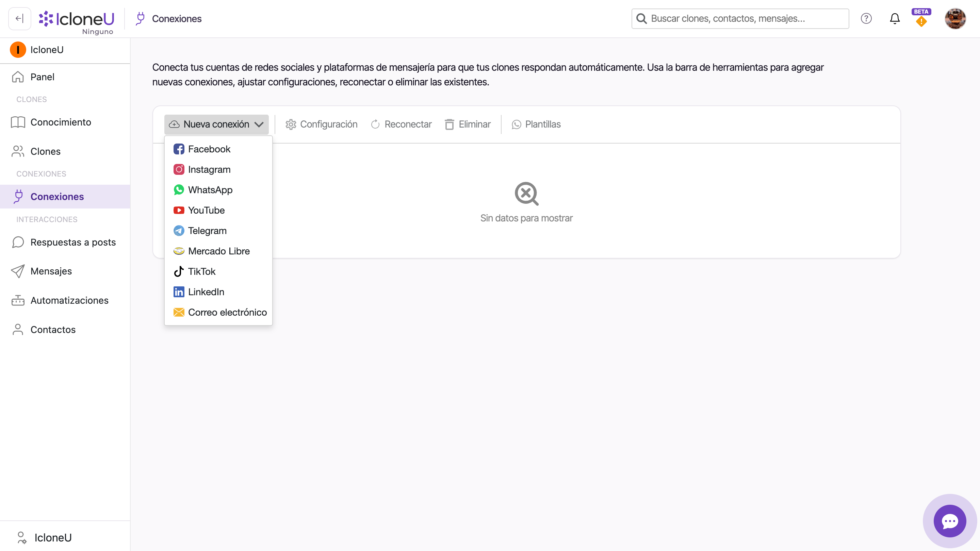Viewport: 980px width, 551px height.
Task: Choose WhatsApp from the connection list
Action: [218, 190]
